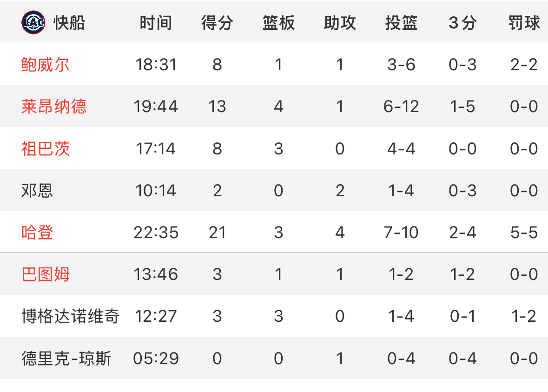Click 哈登's 21 points score cell
Viewport: 548px width, 392px height.
click(217, 233)
